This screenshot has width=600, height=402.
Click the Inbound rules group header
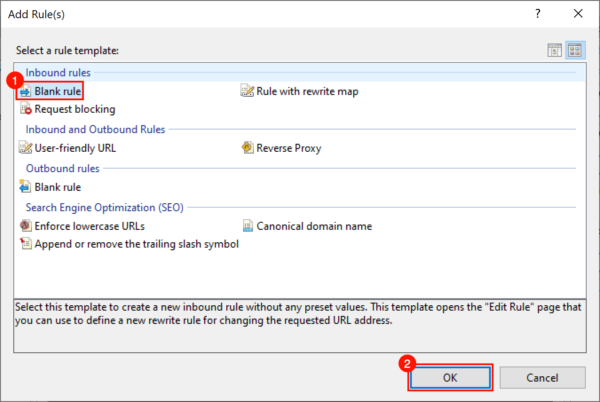click(60, 72)
